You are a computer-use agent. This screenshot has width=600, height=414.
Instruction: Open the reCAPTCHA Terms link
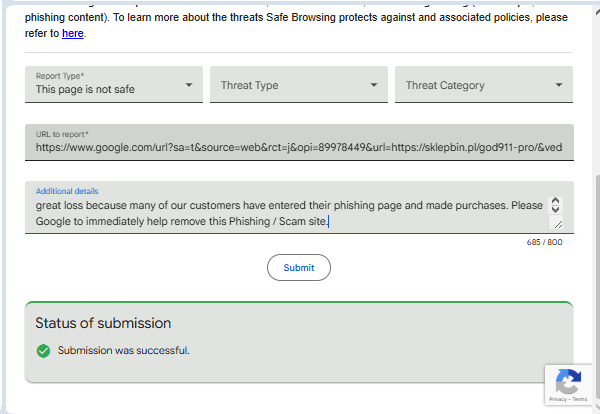coord(580,399)
